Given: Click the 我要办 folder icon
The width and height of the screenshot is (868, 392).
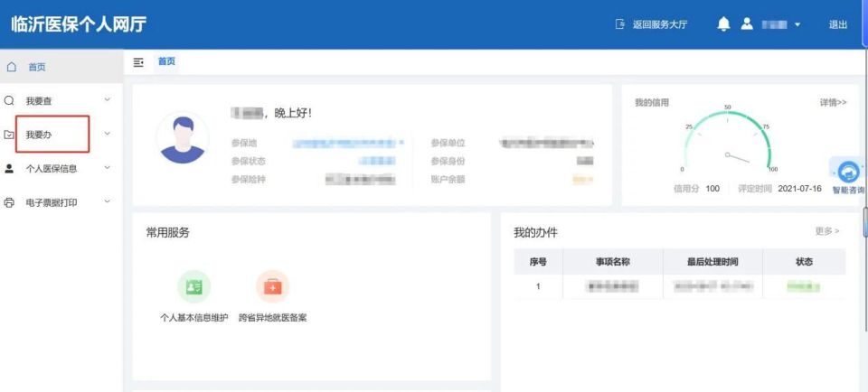Looking at the screenshot, I should click(x=9, y=135).
